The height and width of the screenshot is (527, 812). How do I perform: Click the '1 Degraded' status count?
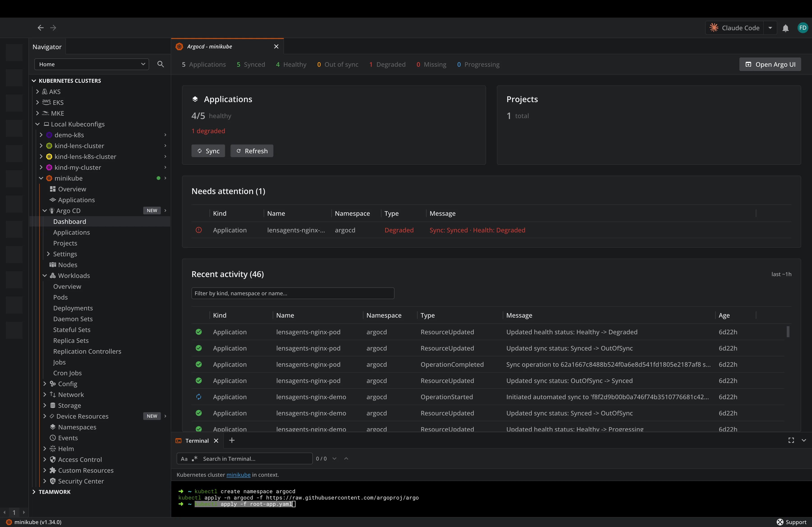pos(387,64)
